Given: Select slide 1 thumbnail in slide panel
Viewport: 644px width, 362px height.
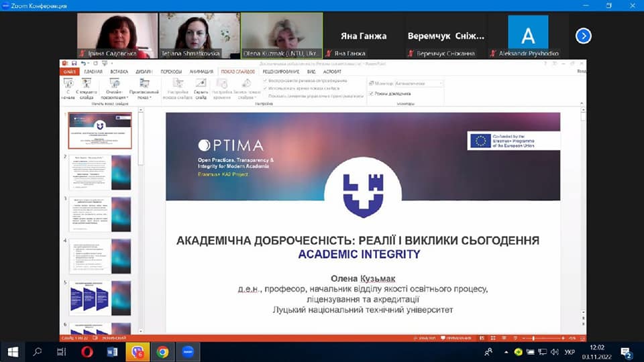Looking at the screenshot, I should (100, 131).
